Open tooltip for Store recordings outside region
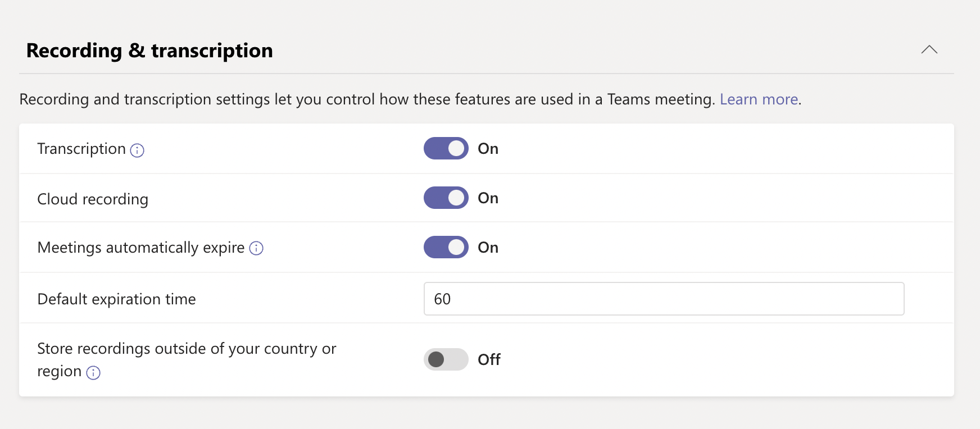The image size is (980, 429). point(93,372)
